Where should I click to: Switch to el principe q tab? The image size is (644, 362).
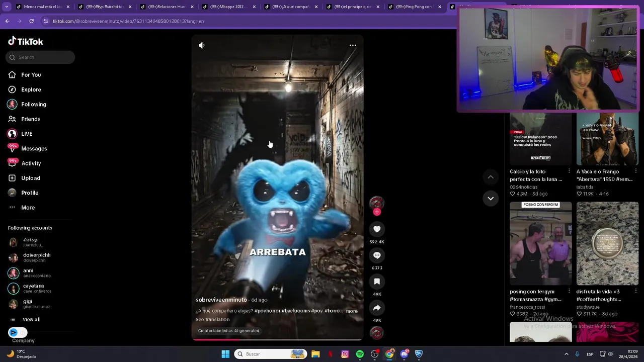pyautogui.click(x=352, y=7)
